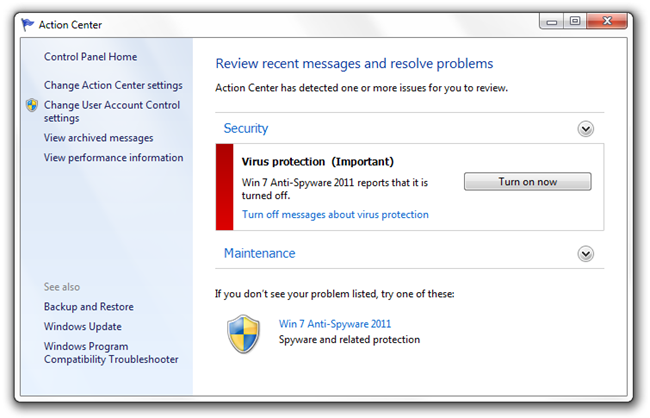Click the Maintenance section heading
The width and height of the screenshot is (650, 418).
click(x=260, y=253)
